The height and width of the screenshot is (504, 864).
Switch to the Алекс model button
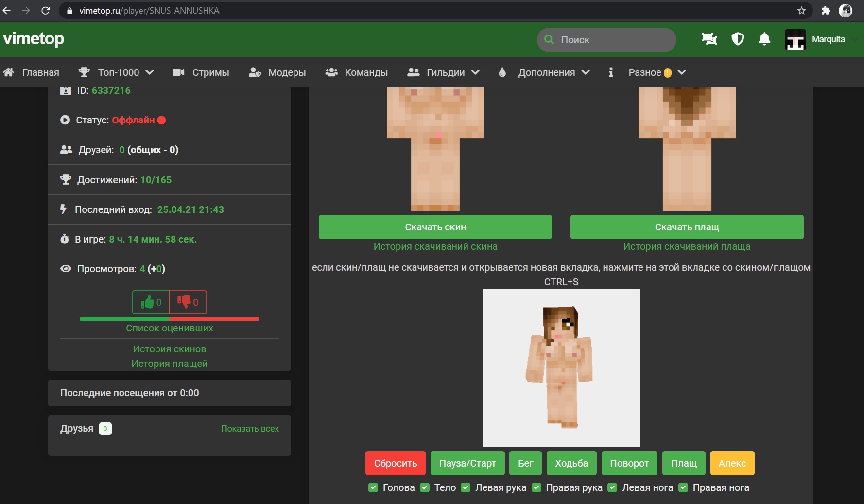tap(732, 463)
